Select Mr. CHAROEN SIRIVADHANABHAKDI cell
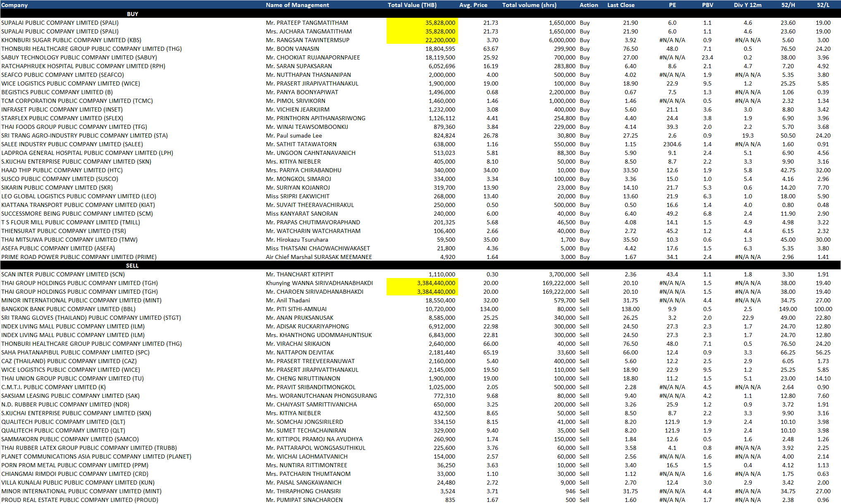Viewport: 841px width, 504px height. (314, 292)
